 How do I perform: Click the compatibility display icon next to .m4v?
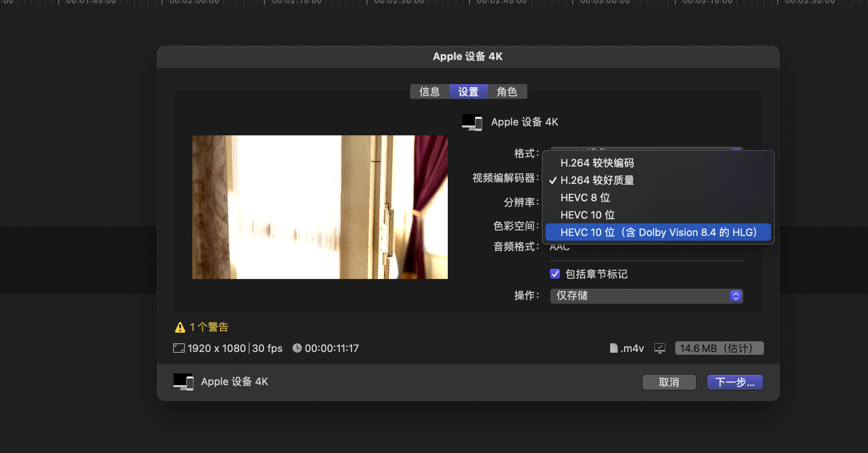pos(660,348)
